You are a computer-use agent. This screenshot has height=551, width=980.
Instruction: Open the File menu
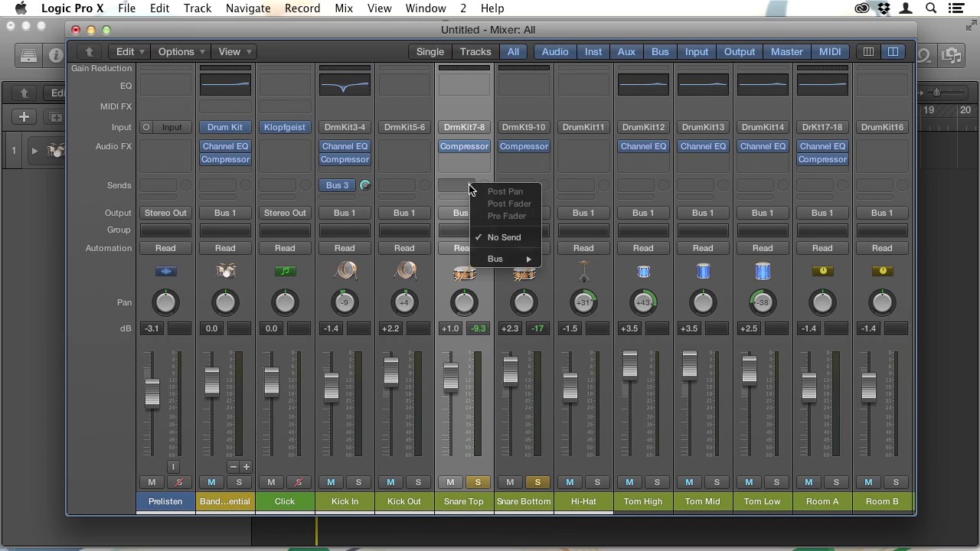point(127,8)
